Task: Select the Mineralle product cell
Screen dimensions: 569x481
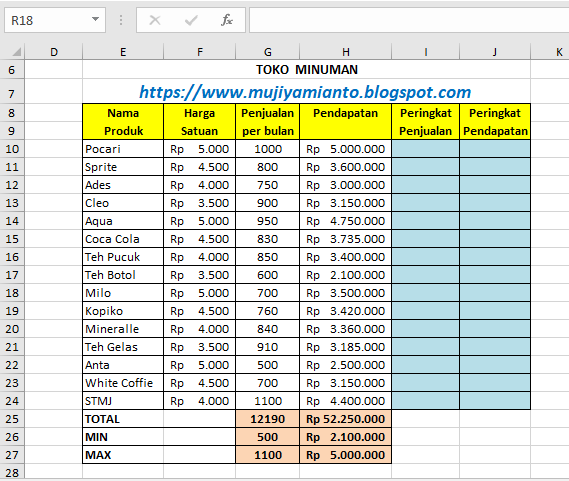Action: coord(123,329)
